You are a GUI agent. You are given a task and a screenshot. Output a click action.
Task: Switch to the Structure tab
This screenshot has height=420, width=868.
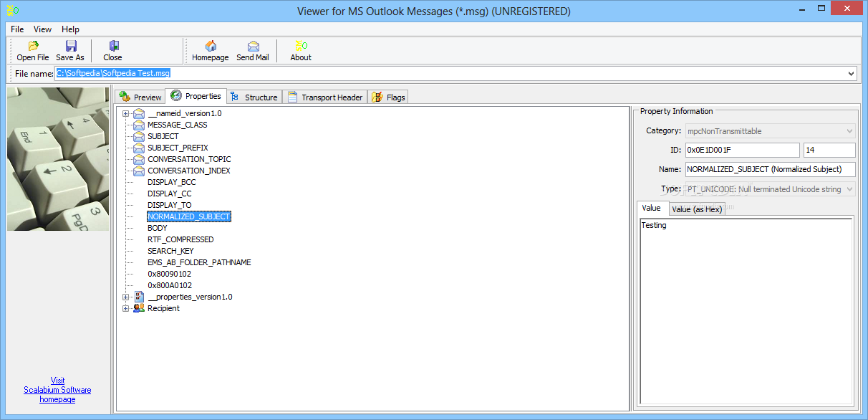(x=254, y=97)
